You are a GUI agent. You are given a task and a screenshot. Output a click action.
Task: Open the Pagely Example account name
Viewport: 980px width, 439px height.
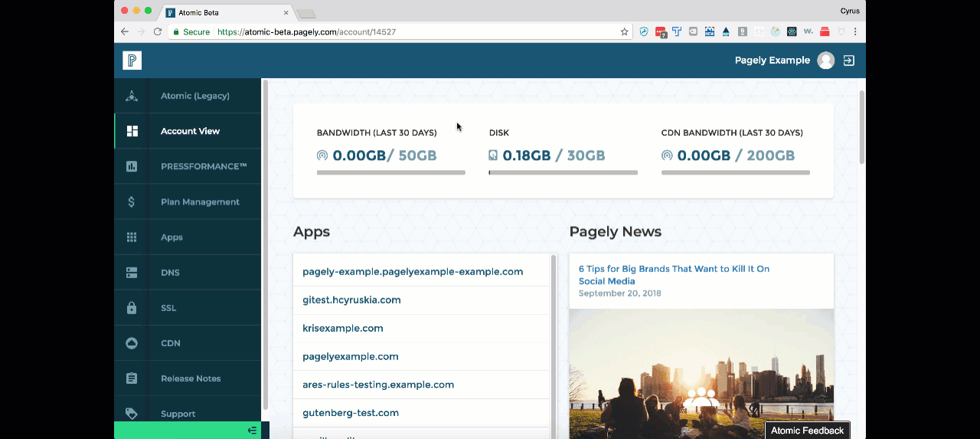(772, 61)
